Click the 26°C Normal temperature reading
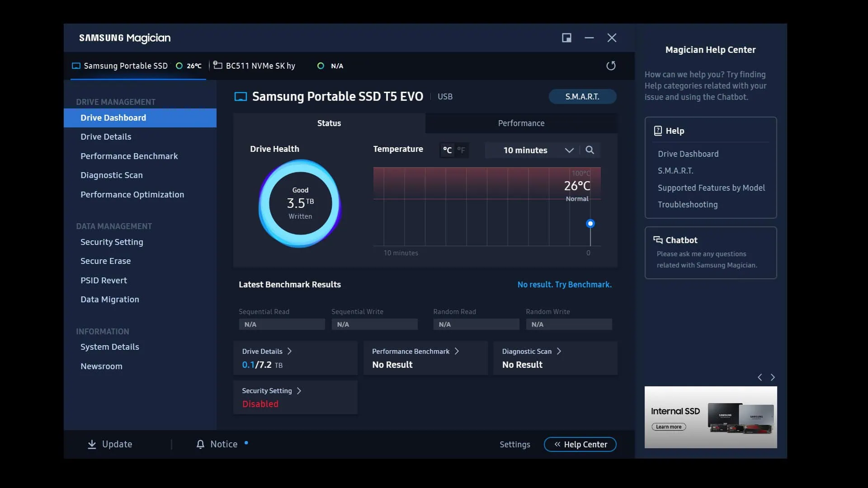868x488 pixels. (x=577, y=191)
